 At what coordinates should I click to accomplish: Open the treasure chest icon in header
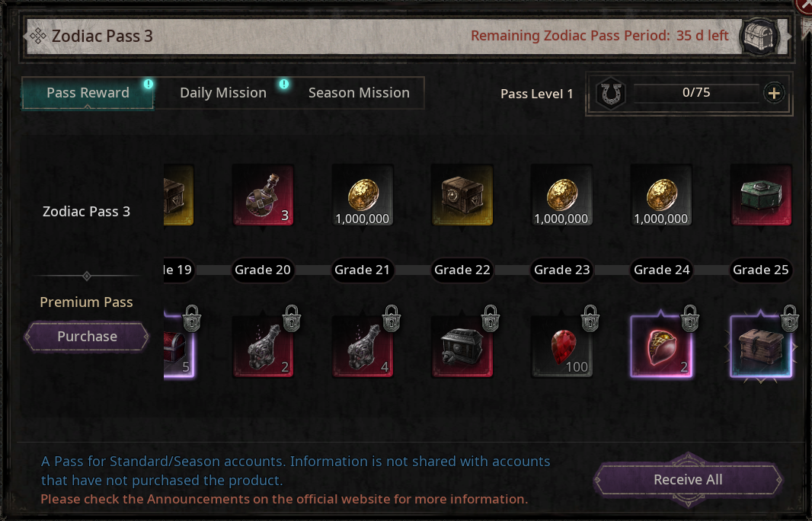click(x=759, y=37)
